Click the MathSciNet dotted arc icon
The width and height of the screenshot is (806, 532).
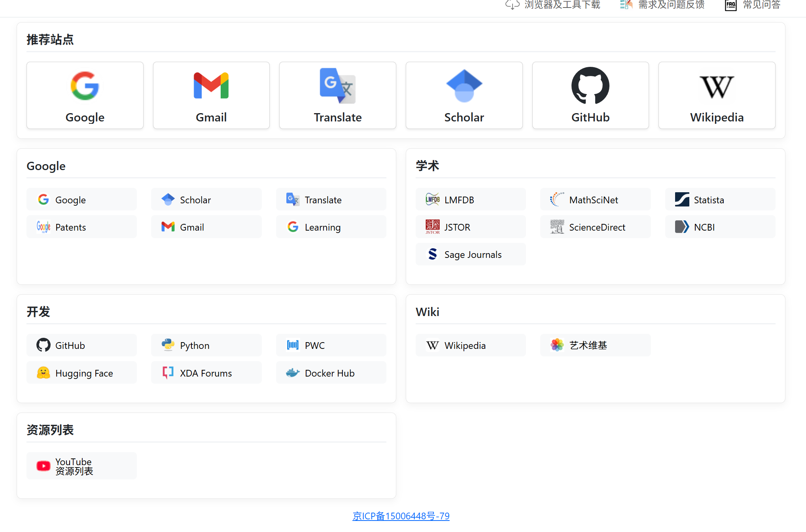click(x=557, y=199)
